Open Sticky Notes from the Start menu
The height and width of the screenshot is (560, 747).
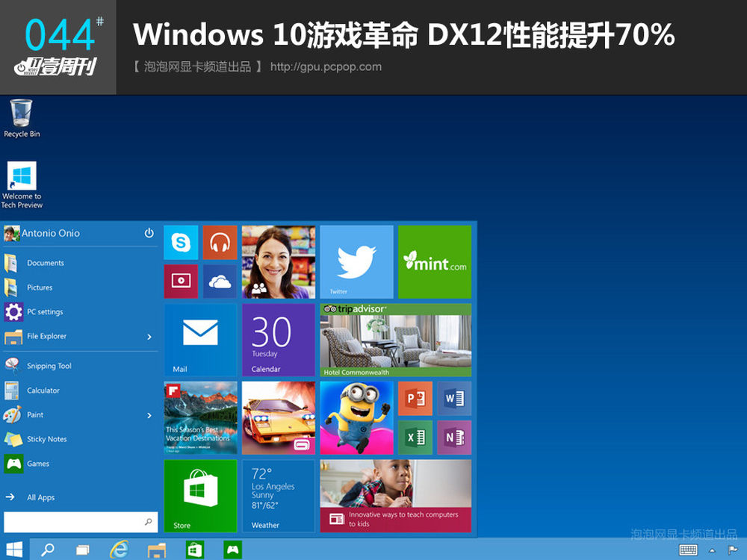click(80, 439)
